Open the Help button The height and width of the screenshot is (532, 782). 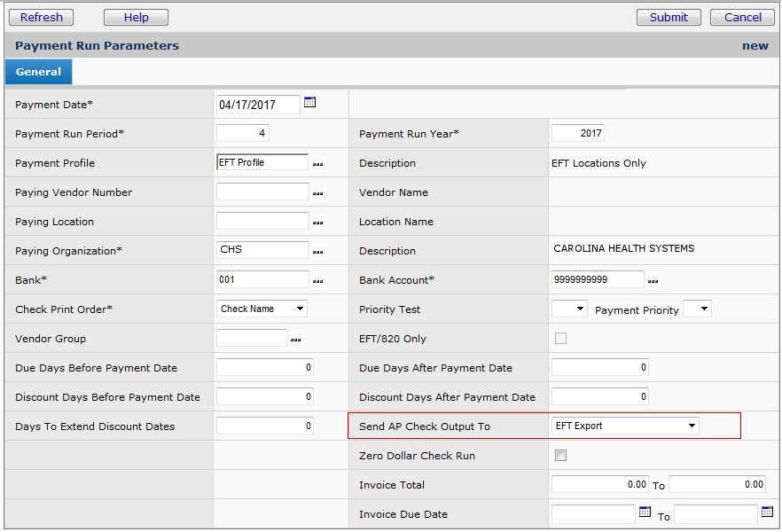click(x=136, y=17)
